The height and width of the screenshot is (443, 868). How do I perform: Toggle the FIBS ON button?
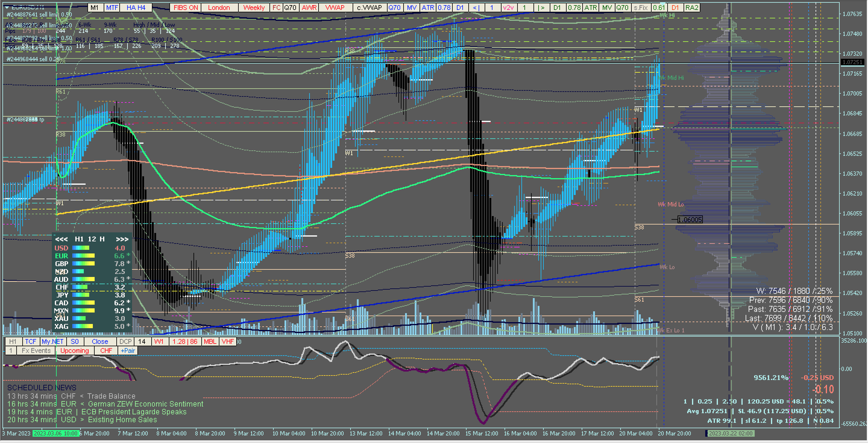click(186, 8)
